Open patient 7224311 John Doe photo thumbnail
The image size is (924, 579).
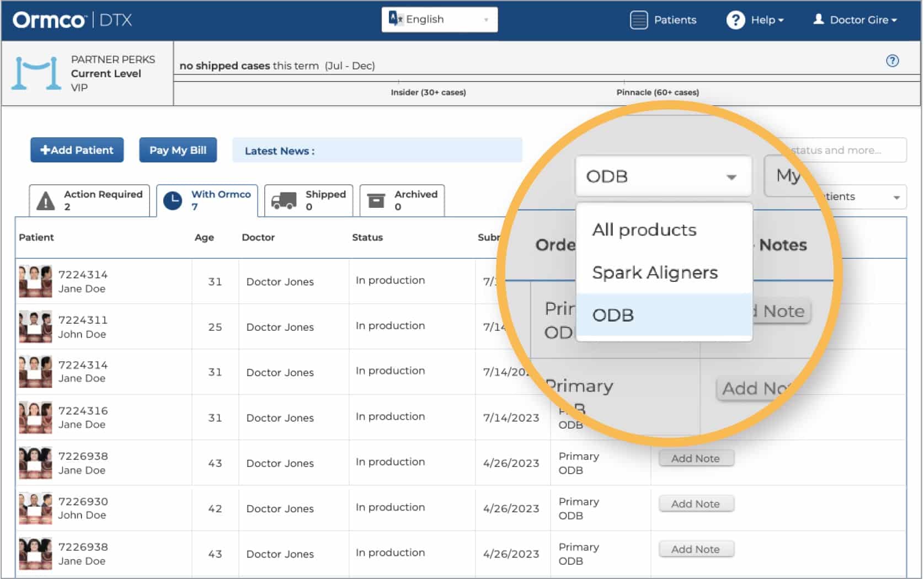35,326
